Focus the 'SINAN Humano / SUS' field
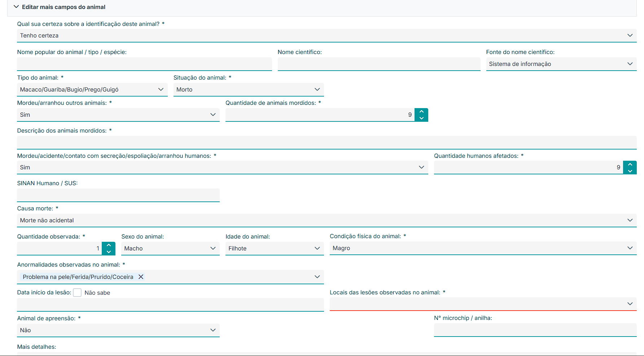 point(118,195)
